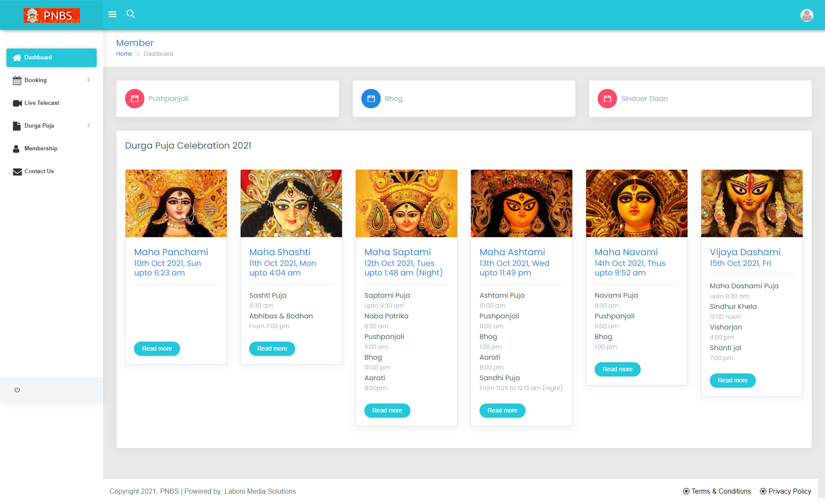Open Contact Us page
The height and width of the screenshot is (504, 825).
[x=52, y=171]
